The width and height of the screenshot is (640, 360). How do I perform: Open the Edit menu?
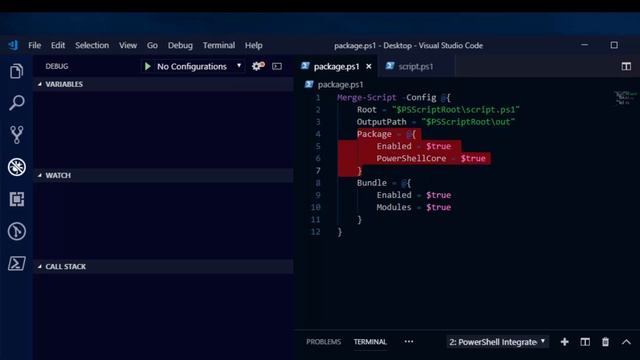(58, 45)
